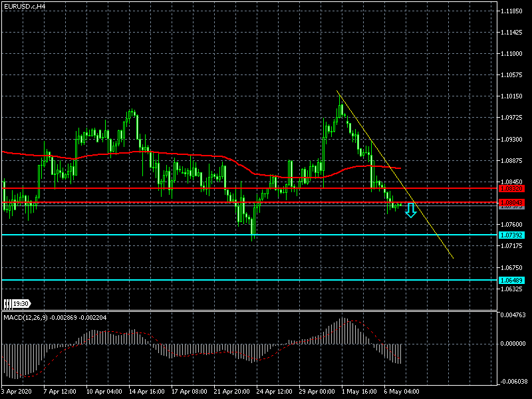Click the 21 Apr 20:00 time label
The image size is (532, 399).
(x=231, y=392)
